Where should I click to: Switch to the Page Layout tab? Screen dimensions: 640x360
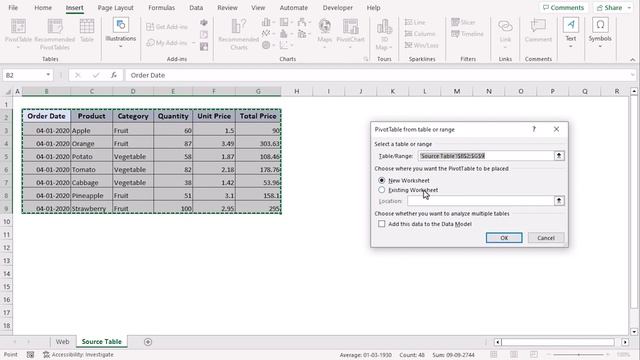(116, 8)
